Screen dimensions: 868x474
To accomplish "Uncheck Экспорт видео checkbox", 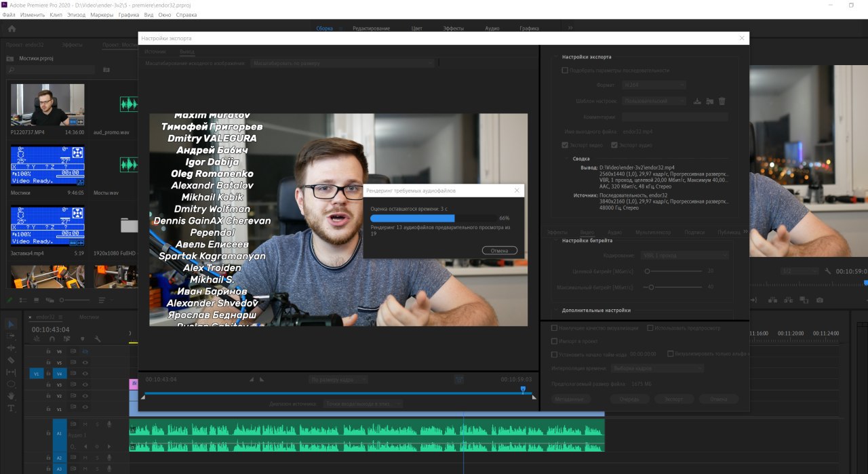I will tap(565, 145).
